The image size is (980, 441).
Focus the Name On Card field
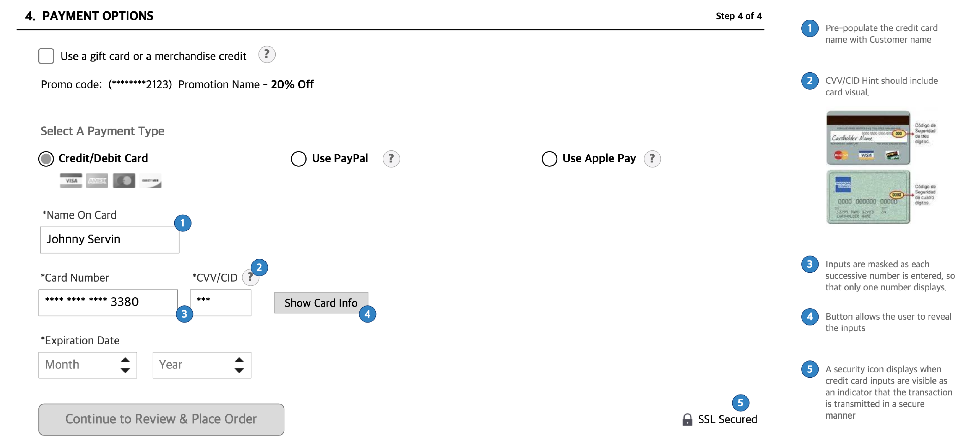click(110, 240)
